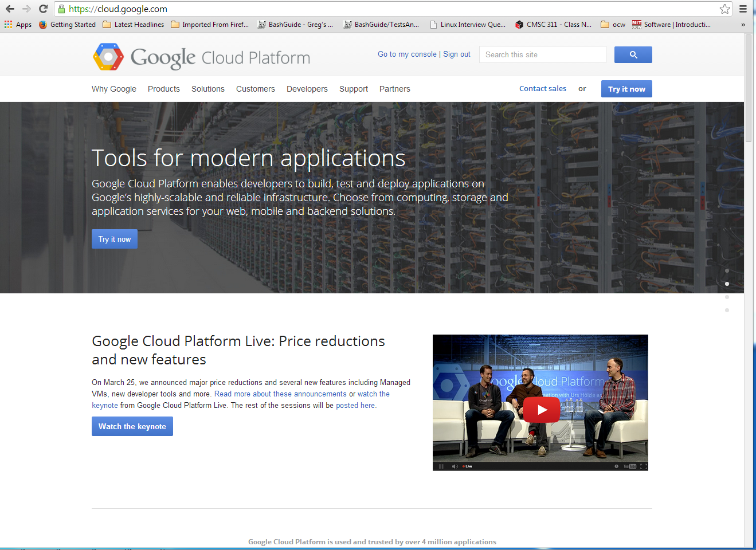Viewport: 756px width, 550px height.
Task: Click the Try it now button in the navigation bar
Action: [626, 89]
